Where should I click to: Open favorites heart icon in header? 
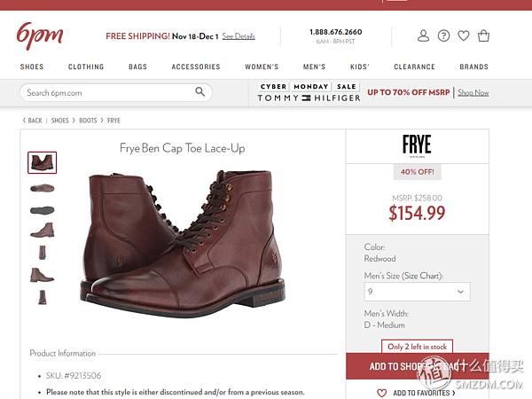coord(464,35)
